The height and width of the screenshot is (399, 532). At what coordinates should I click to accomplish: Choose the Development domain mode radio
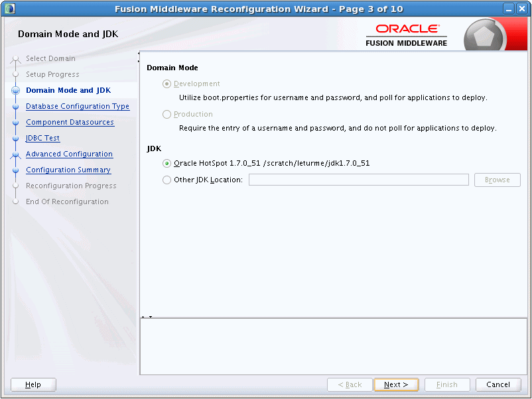(166, 84)
